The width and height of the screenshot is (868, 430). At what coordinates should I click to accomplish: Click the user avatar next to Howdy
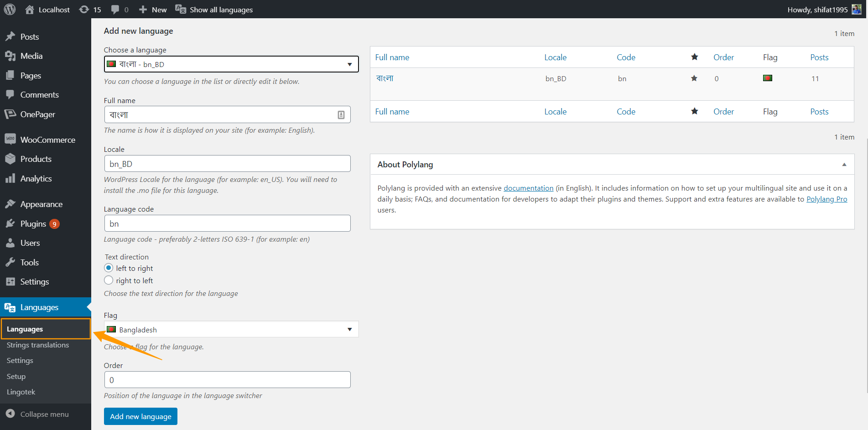point(856,10)
